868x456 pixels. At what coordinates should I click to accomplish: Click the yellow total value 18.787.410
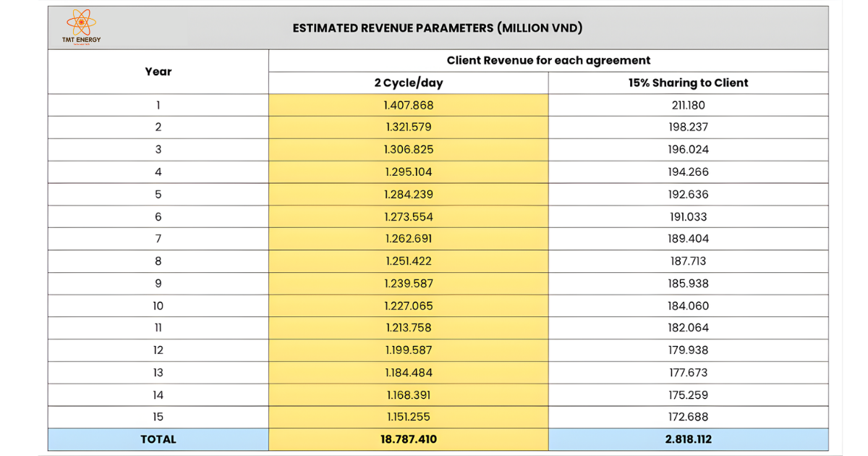[407, 439]
